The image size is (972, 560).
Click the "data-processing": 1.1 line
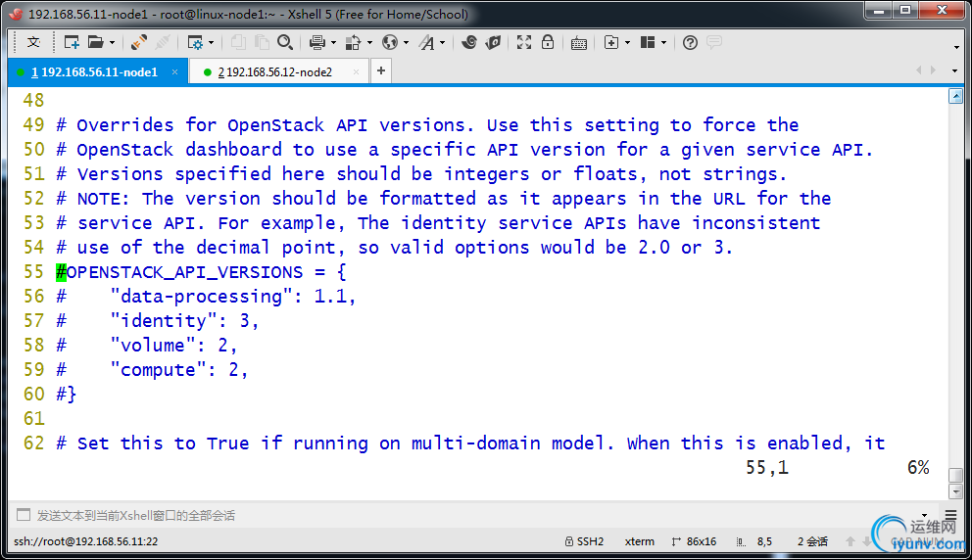click(207, 296)
